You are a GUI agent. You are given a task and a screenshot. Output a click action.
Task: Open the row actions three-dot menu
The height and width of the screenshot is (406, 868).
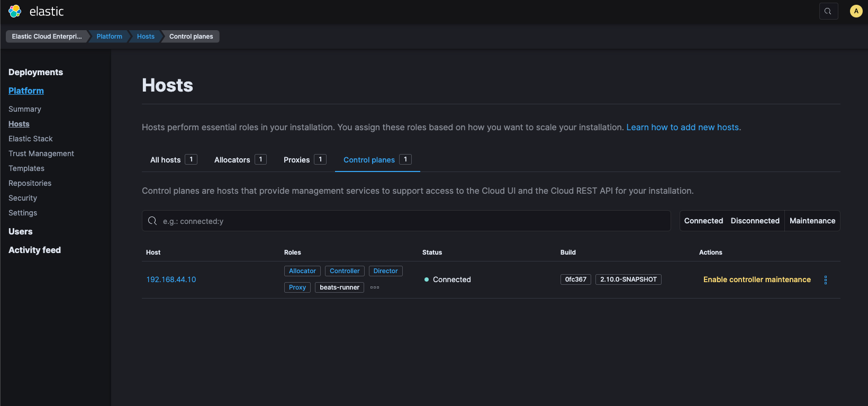click(x=826, y=280)
